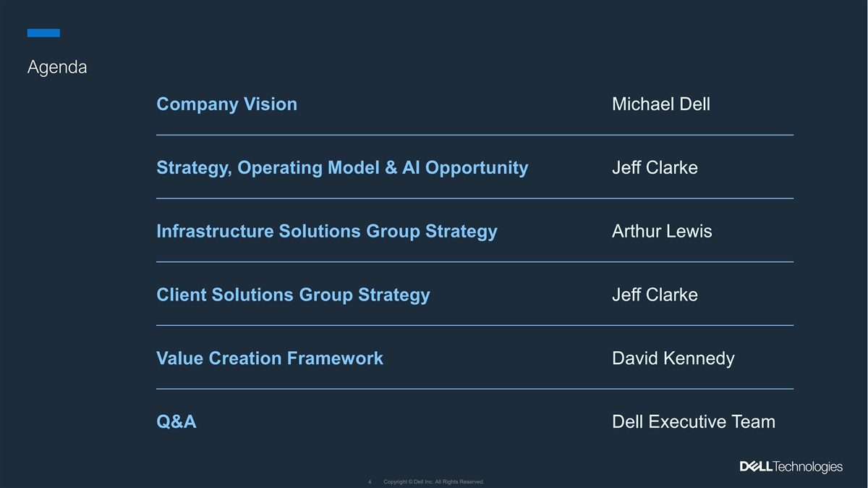Click the Dell Technologies logo
This screenshot has width=868, height=488.
coord(791,467)
